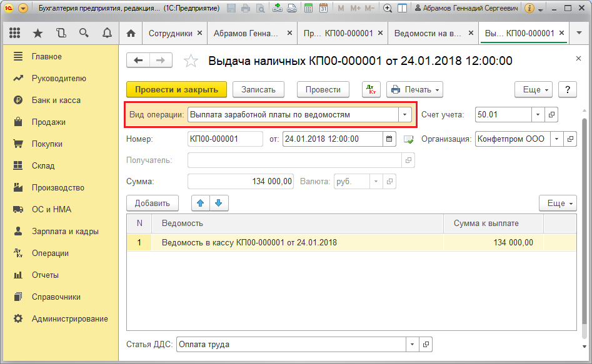Expand the Статья ДДС dropdown arrow
The width and height of the screenshot is (592, 364).
point(413,345)
